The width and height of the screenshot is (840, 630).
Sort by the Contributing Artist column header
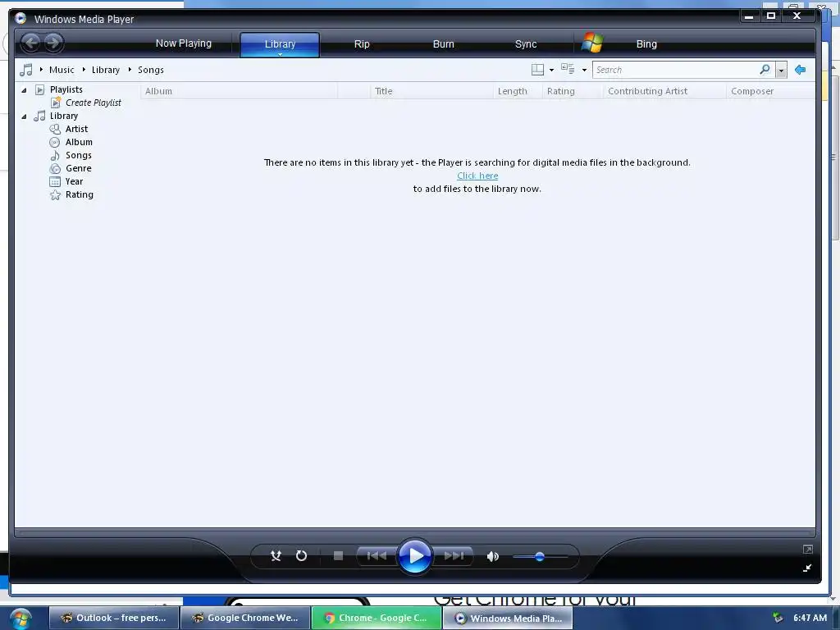664,91
